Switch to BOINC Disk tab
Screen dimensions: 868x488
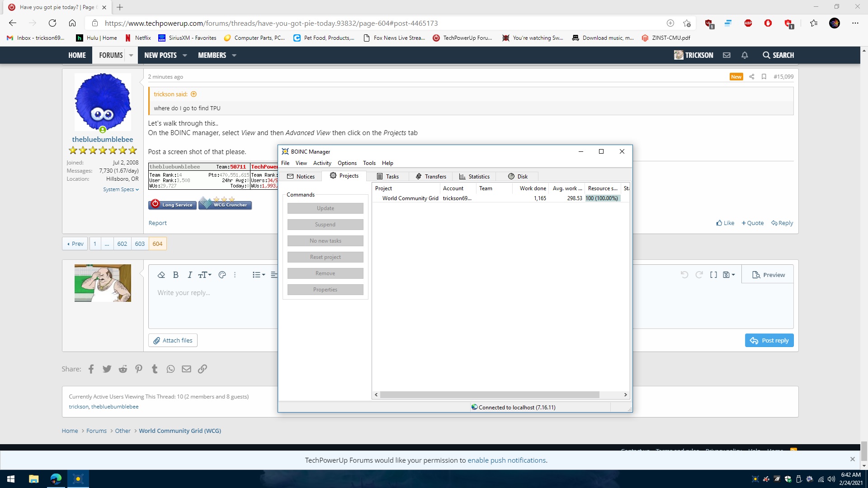click(x=518, y=177)
